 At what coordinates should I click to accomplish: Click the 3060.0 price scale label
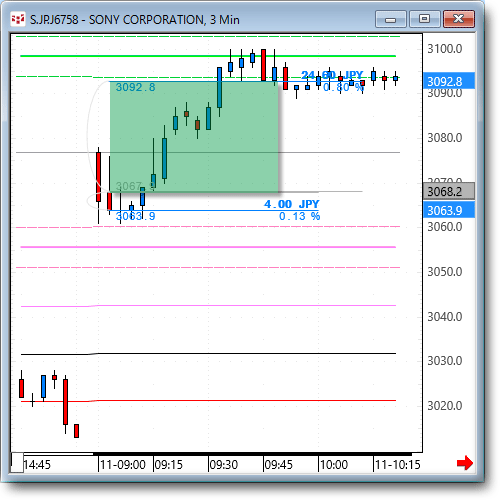(x=445, y=227)
